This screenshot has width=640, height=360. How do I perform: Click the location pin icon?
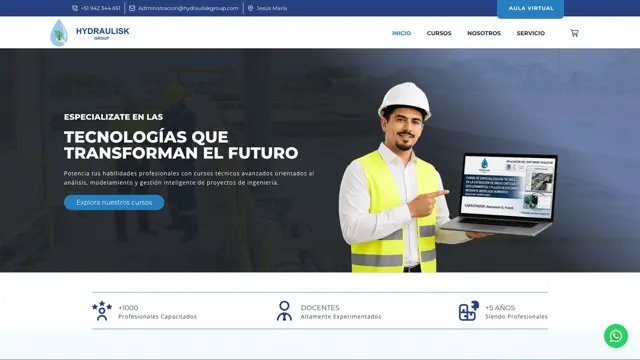point(251,8)
